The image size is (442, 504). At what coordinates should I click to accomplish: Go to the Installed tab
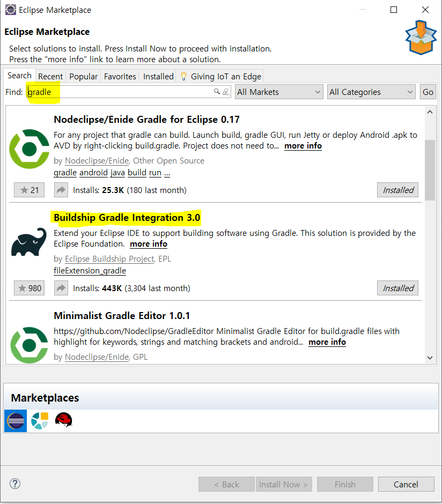(158, 77)
